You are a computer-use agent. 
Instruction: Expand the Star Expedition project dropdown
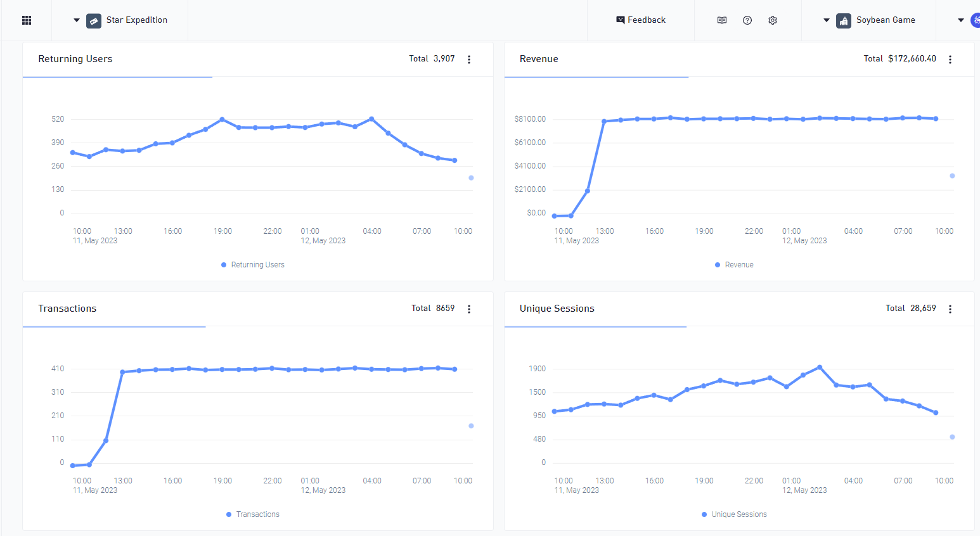[77, 20]
